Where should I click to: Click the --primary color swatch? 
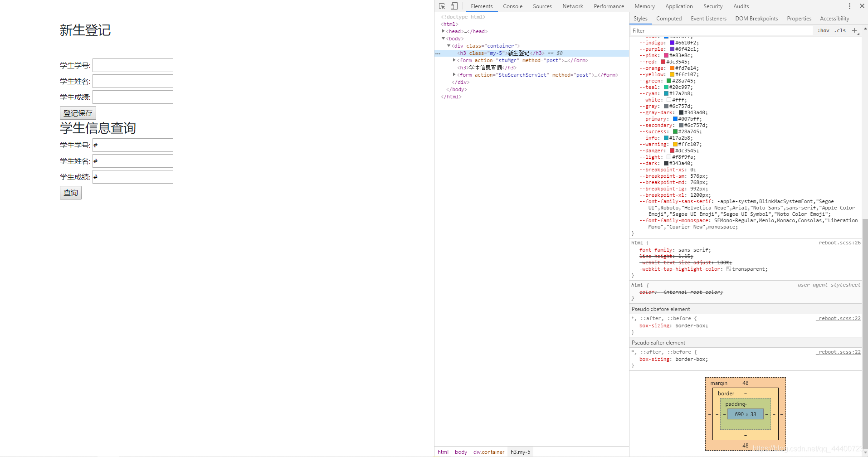[x=675, y=119]
